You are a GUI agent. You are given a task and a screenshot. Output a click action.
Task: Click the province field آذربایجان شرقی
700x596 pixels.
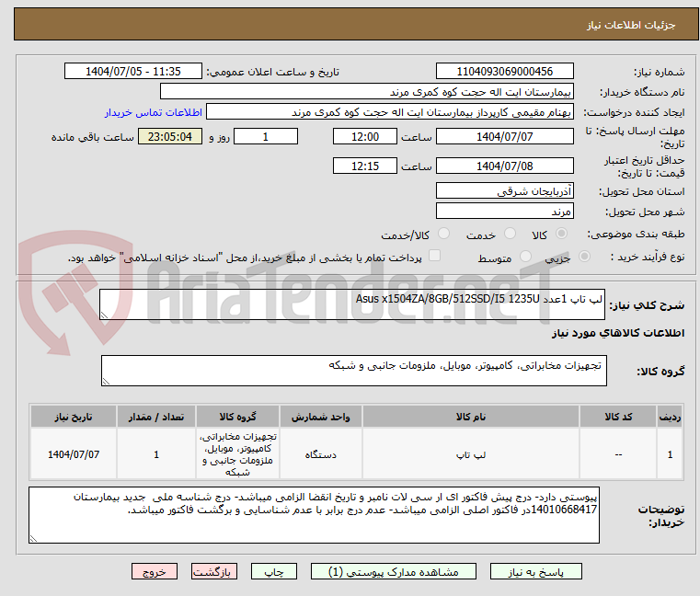click(504, 190)
